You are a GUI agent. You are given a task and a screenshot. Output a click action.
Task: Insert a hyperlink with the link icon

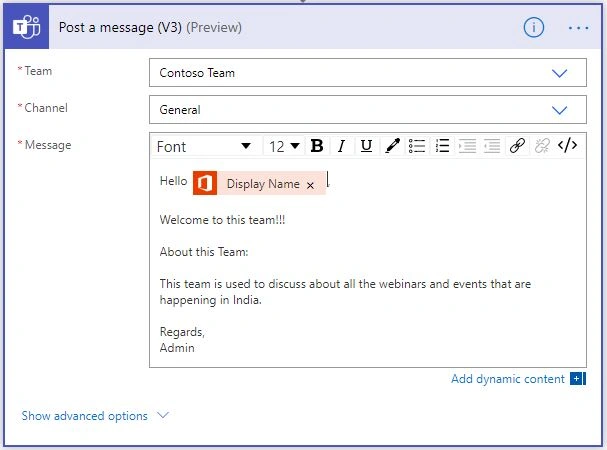[x=517, y=146]
